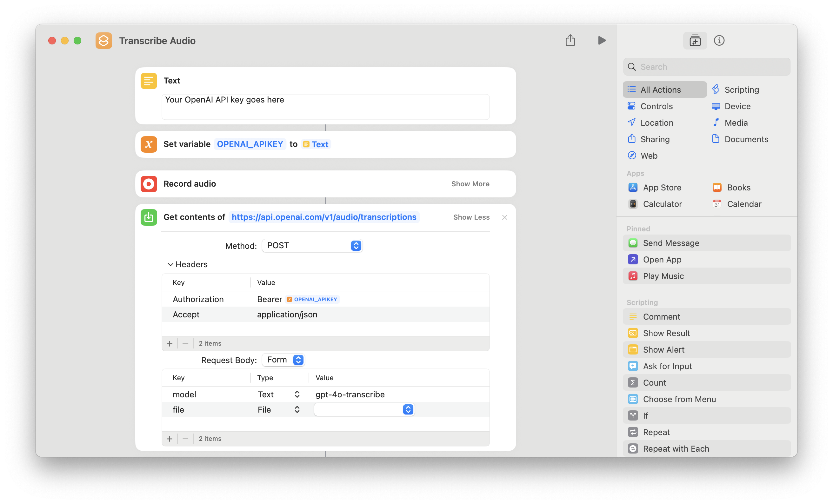
Task: Collapse the Headers section
Action: coord(170,264)
